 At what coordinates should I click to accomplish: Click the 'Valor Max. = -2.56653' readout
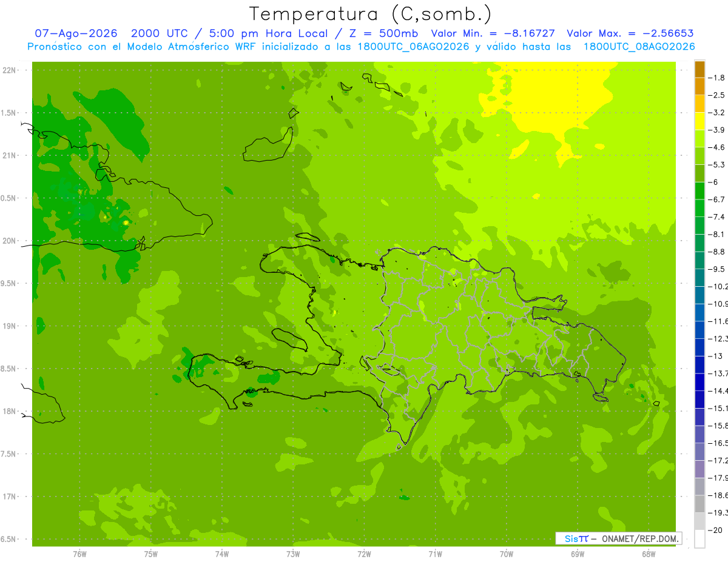point(630,33)
